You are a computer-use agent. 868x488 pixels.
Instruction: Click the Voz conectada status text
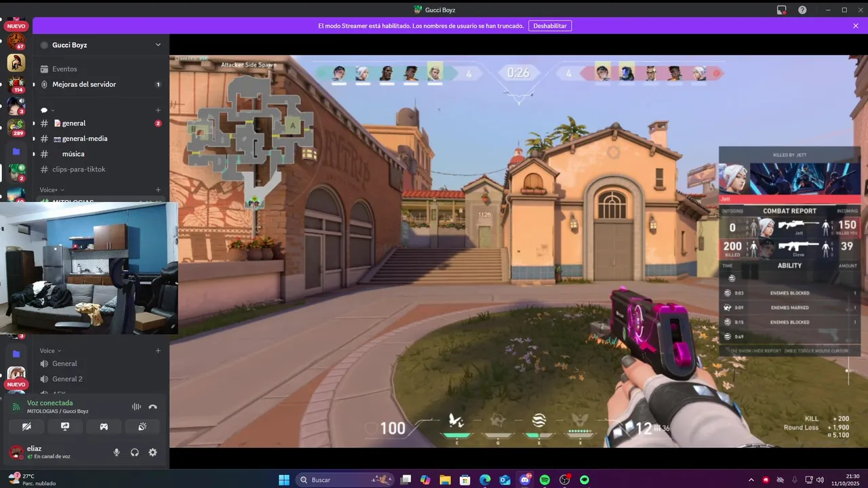tap(50, 403)
